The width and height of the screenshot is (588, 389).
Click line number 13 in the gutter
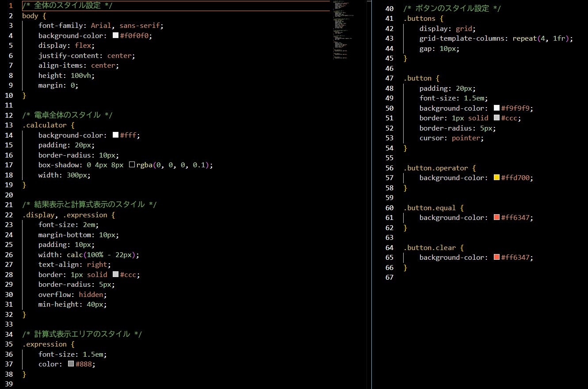coord(9,125)
